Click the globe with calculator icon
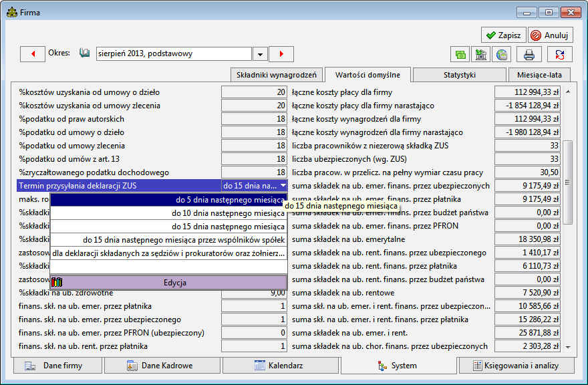Screen dimensions: 588x385 502,54
